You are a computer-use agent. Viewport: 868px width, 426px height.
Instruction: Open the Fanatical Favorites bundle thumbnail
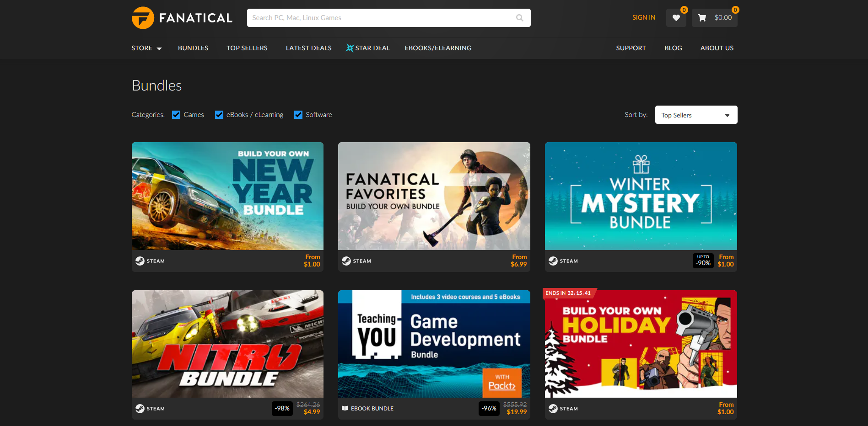[434, 196]
